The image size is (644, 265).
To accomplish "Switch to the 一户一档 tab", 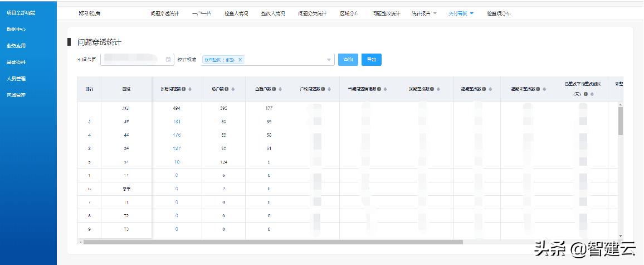I will click(x=202, y=13).
